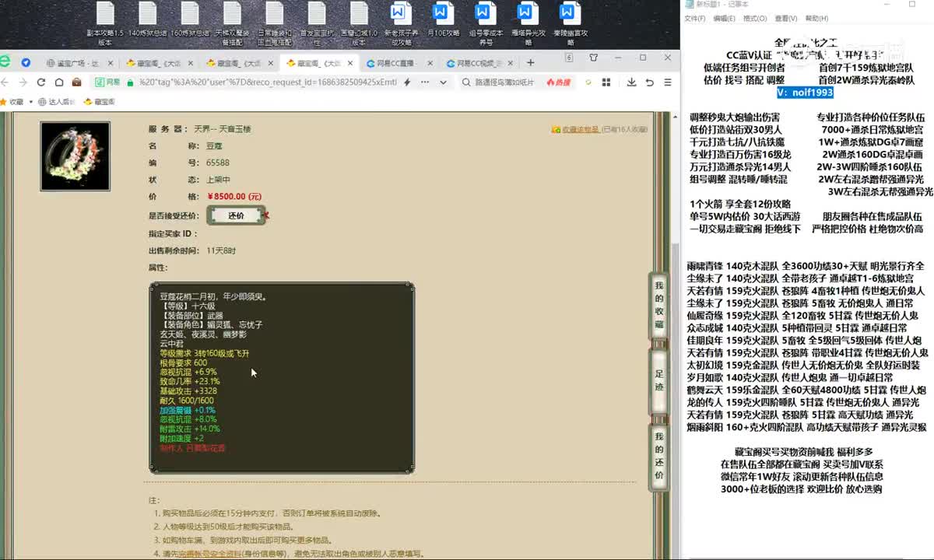The image size is (934, 560).
Task: Switch to the 鉴宝广场 browser tab
Action: coord(77,63)
